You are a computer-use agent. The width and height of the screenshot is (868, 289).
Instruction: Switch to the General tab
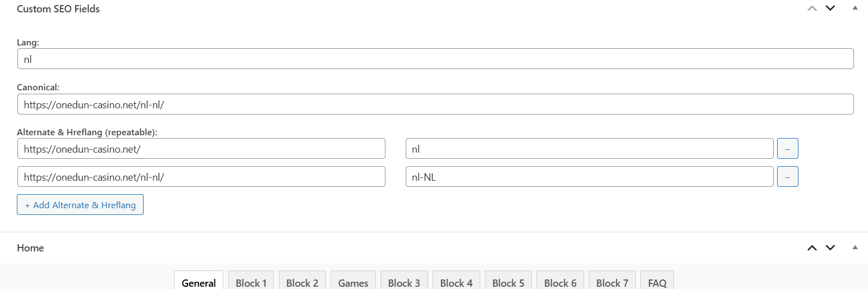coord(199,282)
